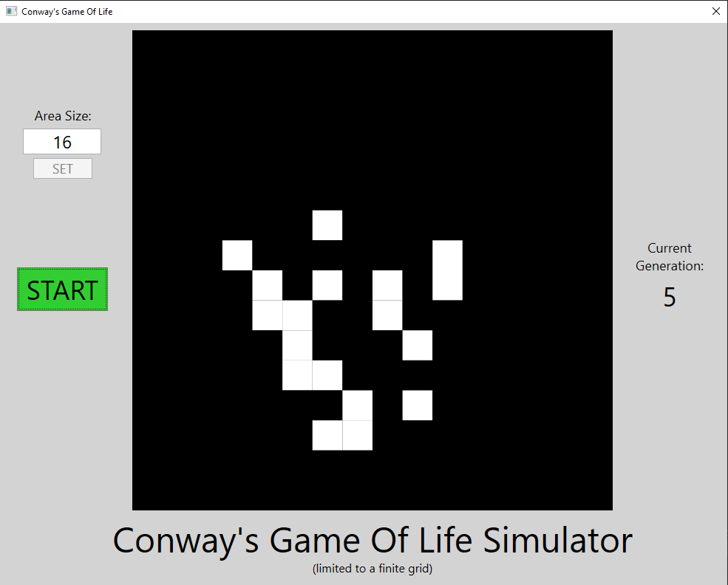This screenshot has height=585, width=728.
Task: Toggle black cell directly below the topmost white cell
Action: (327, 255)
